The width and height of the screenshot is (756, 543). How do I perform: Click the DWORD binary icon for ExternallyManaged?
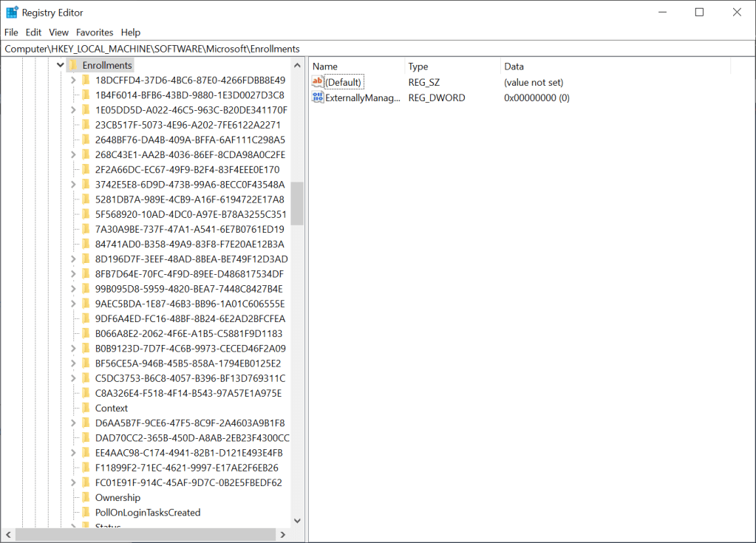click(318, 98)
